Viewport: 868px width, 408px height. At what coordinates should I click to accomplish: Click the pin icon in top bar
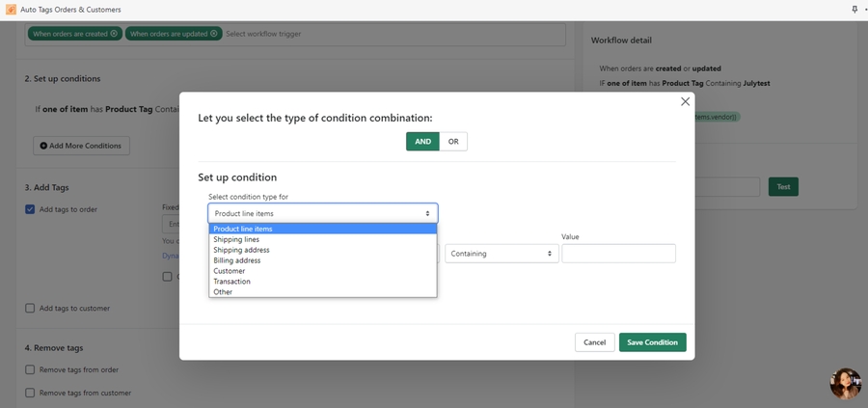point(854,9)
